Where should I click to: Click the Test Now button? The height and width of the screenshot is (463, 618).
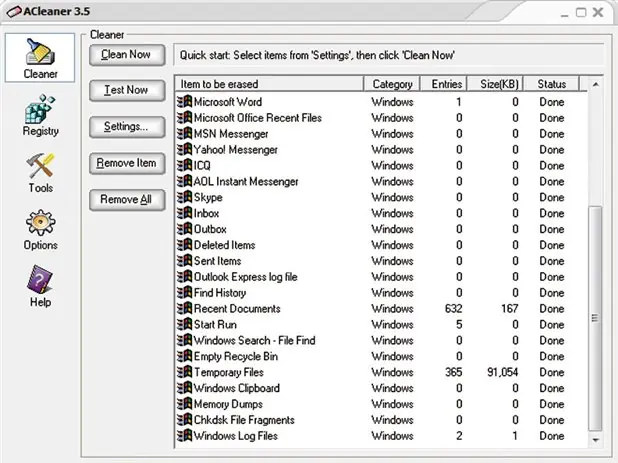click(127, 90)
